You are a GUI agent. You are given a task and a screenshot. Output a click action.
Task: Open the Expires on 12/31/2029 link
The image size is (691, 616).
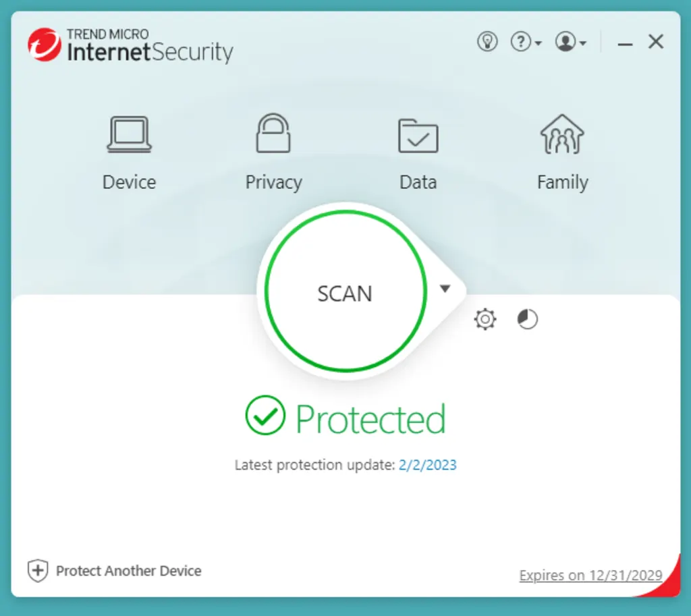[x=590, y=575]
